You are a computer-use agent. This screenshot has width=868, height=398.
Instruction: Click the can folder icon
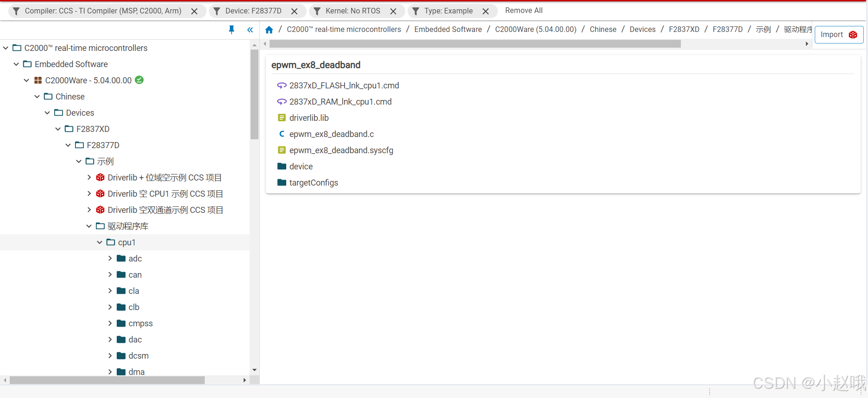point(121,275)
